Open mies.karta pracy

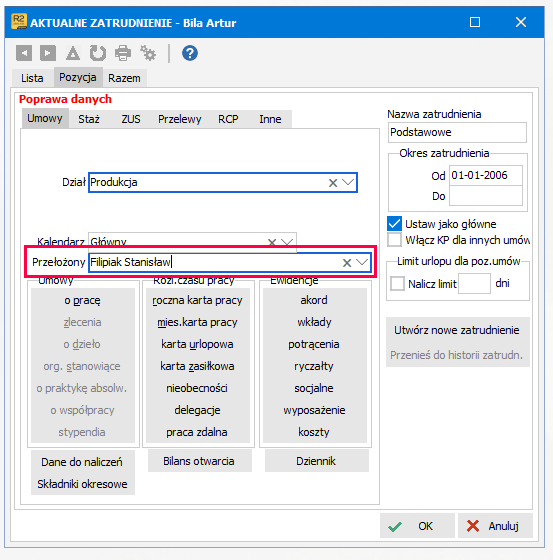tap(197, 322)
